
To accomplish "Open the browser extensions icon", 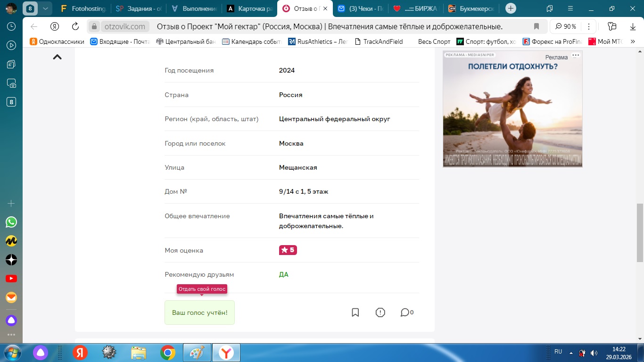I will 612,26.
